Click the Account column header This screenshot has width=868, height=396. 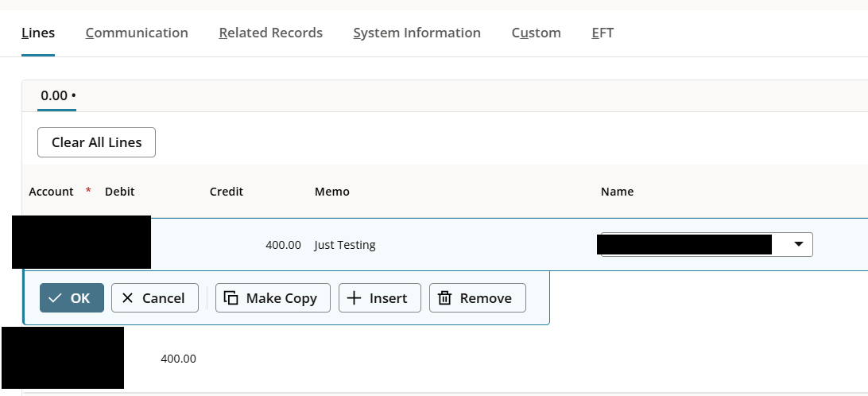[x=51, y=192]
